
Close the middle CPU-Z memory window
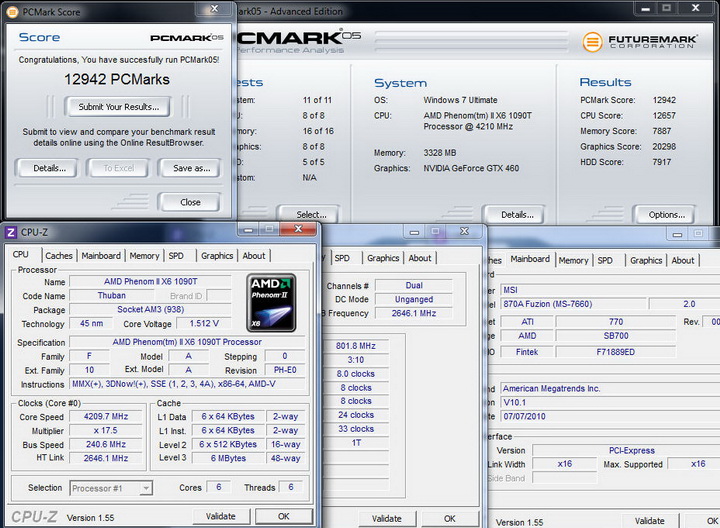(x=464, y=231)
